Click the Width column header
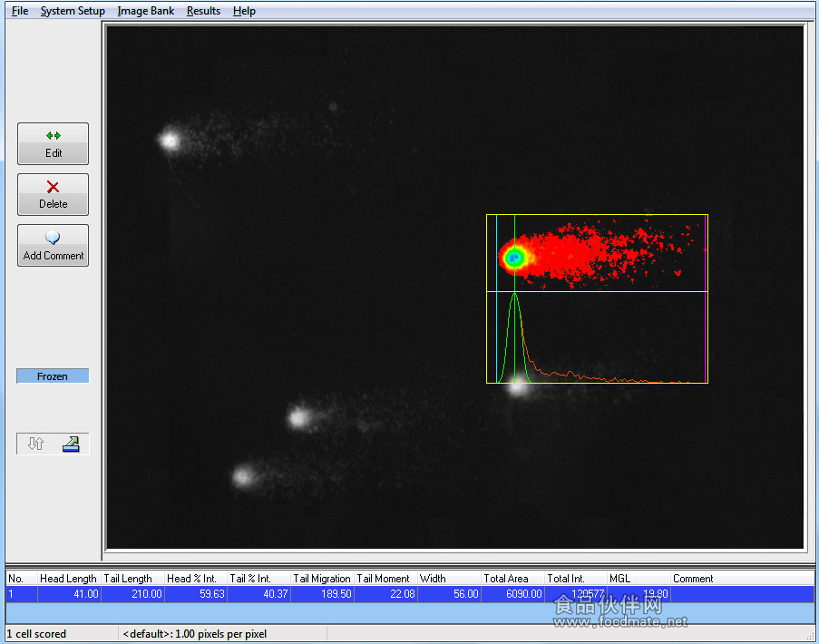The image size is (819, 644). (x=449, y=578)
